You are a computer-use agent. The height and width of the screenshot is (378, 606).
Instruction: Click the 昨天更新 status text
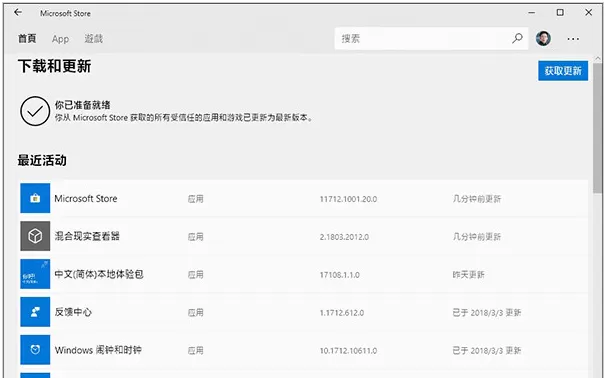point(468,275)
